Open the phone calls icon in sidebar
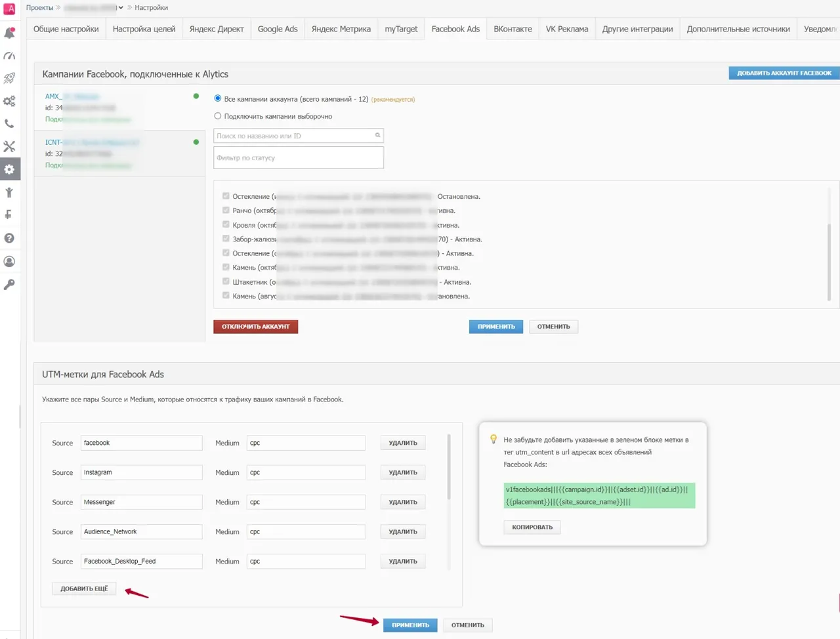The width and height of the screenshot is (840, 639). coord(9,123)
